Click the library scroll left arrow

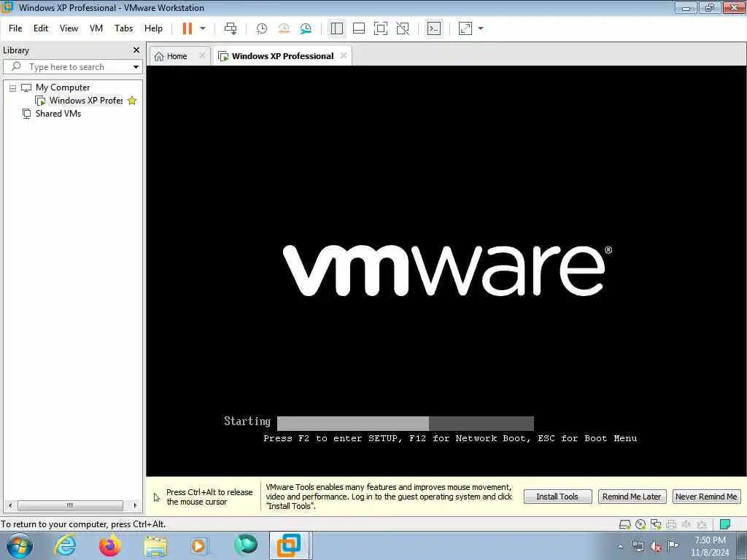click(10, 505)
